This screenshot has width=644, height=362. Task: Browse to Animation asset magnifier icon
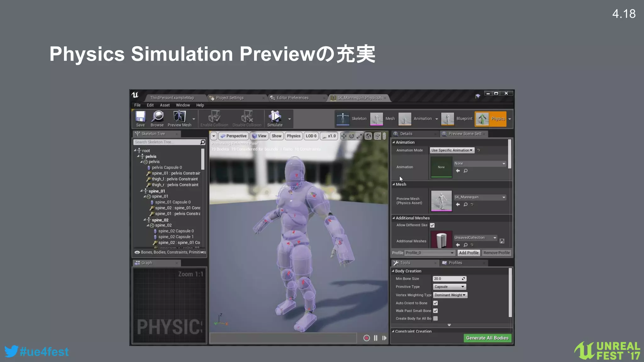pyautogui.click(x=466, y=171)
